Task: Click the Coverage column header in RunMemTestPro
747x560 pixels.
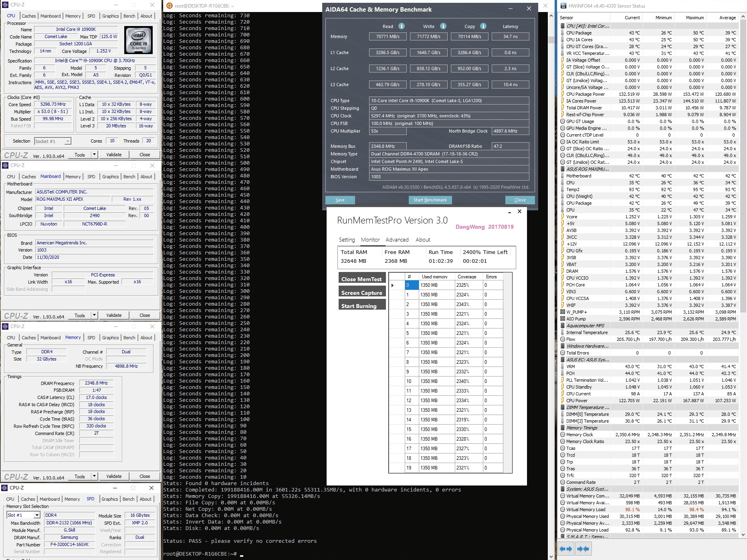Action: click(x=467, y=277)
